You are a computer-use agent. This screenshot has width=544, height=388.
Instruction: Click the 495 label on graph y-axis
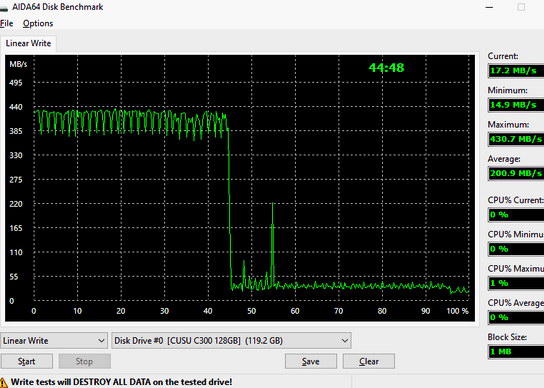pyautogui.click(x=16, y=83)
